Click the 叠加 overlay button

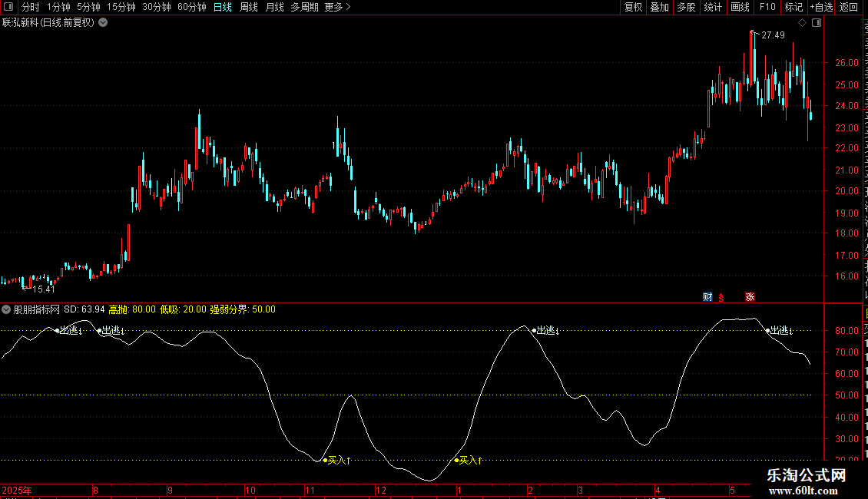[x=660, y=7]
